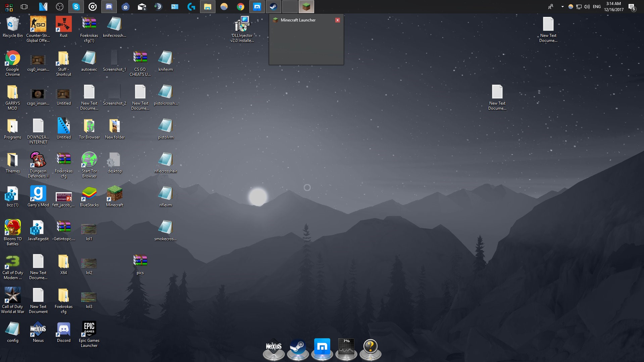Image resolution: width=644 pixels, height=362 pixels.
Task: Click the Nexus icon in the dock
Action: 274,348
